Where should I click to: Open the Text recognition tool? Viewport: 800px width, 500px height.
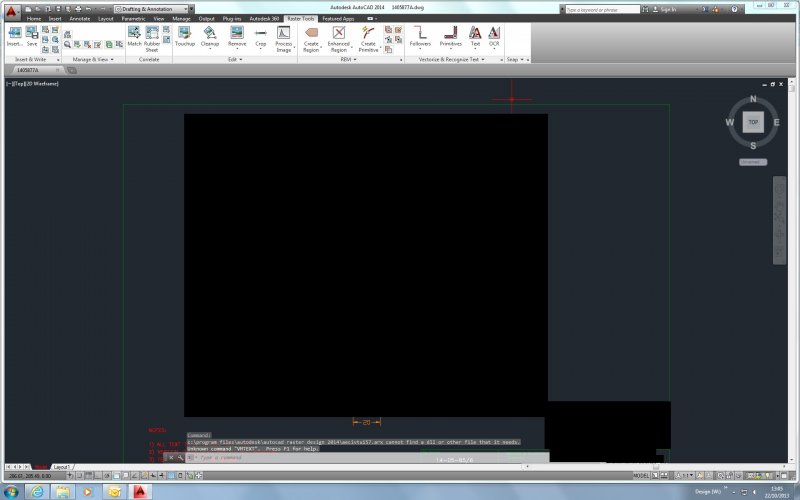click(x=475, y=36)
